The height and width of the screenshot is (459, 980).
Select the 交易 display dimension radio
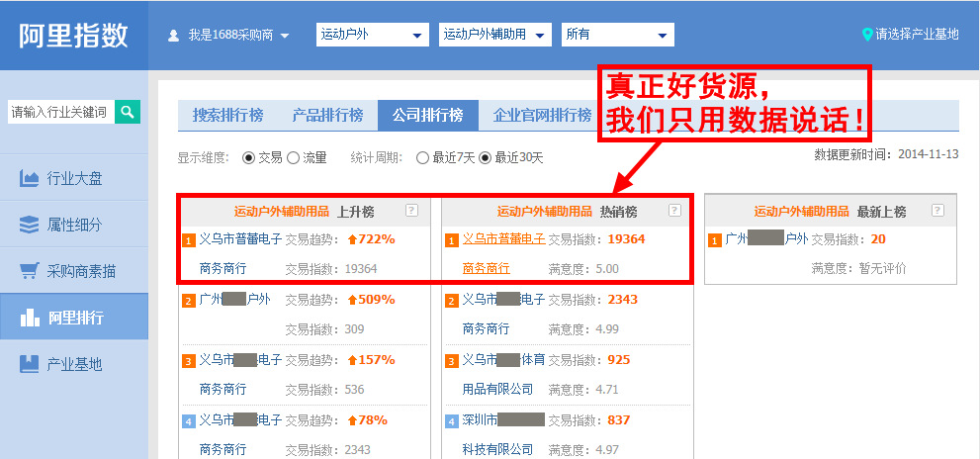[x=249, y=158]
